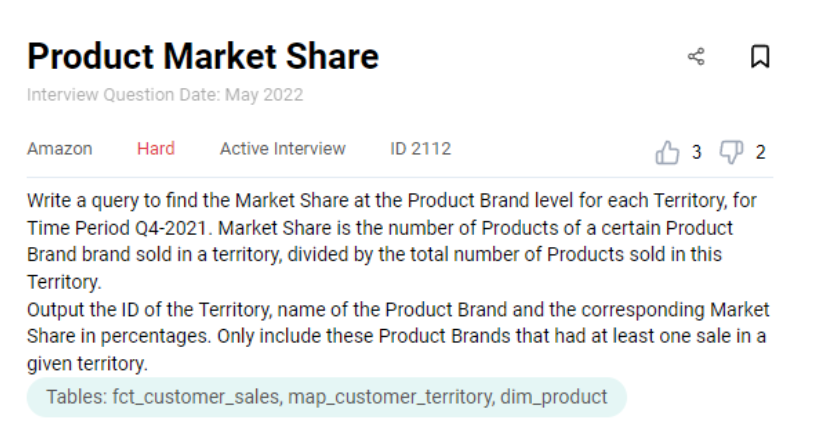This screenshot has width=813, height=433.
Task: Select the Amazon company tag
Action: (x=59, y=149)
